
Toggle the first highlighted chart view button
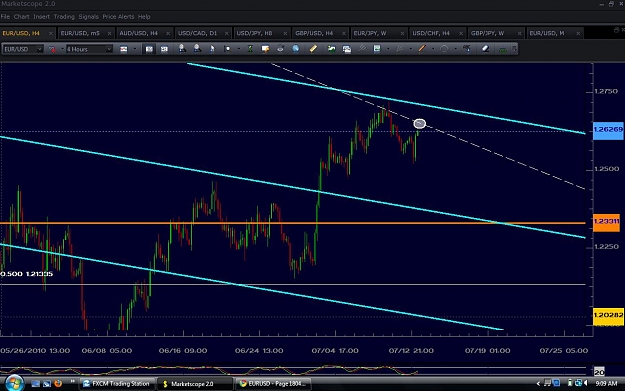click(x=149, y=49)
